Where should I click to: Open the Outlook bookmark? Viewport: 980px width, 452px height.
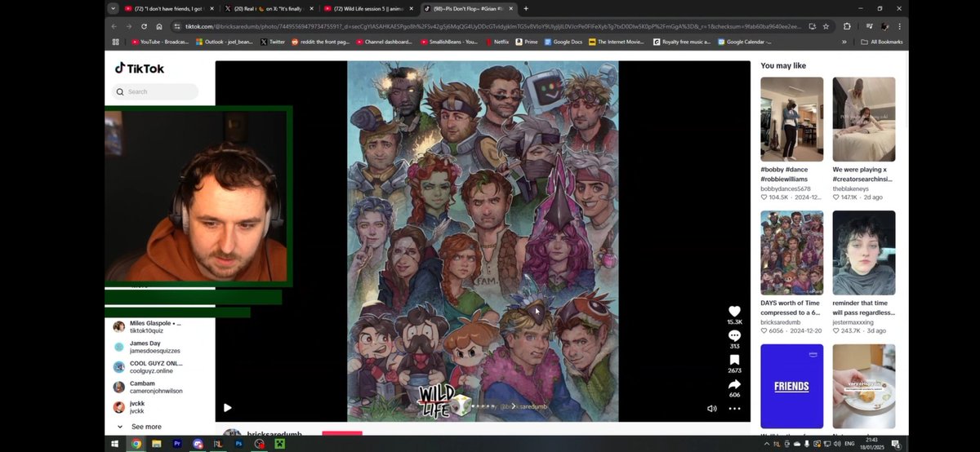pyautogui.click(x=225, y=42)
